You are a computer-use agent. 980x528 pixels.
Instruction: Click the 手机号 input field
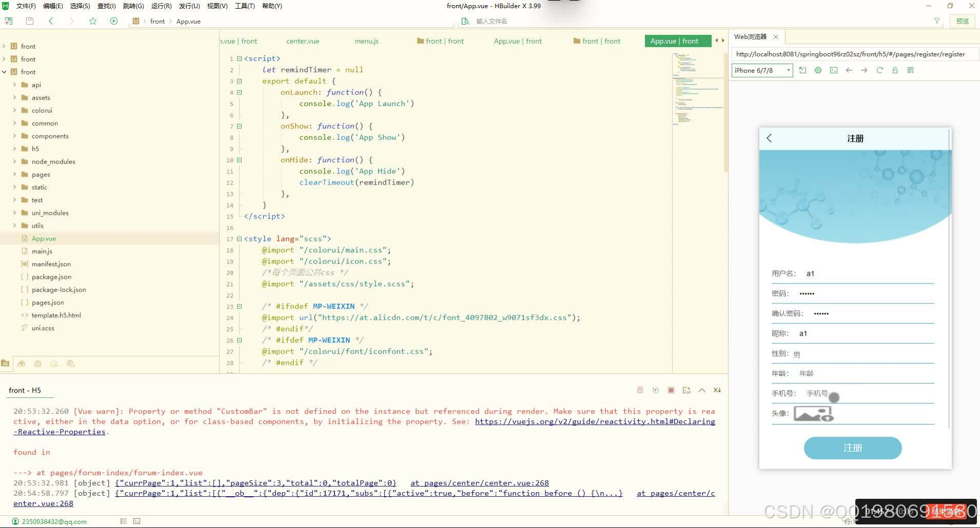point(870,394)
